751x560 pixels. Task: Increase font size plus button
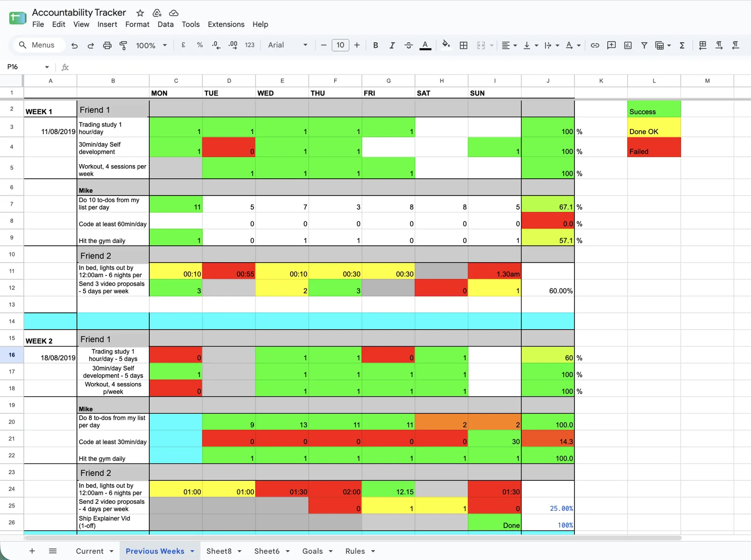357,45
